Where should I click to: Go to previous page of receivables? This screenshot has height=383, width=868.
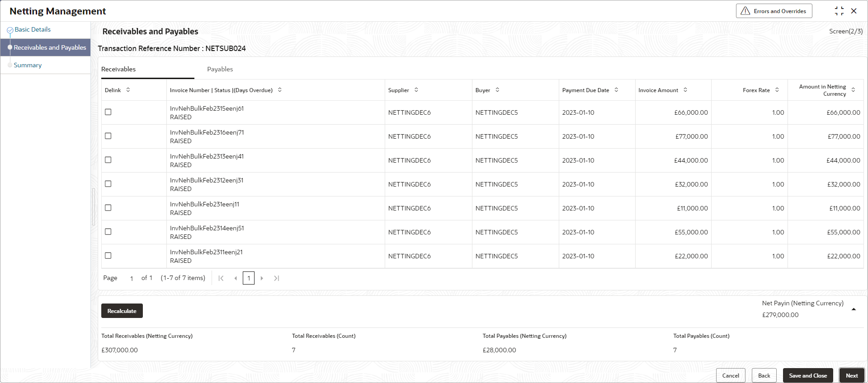(236, 278)
